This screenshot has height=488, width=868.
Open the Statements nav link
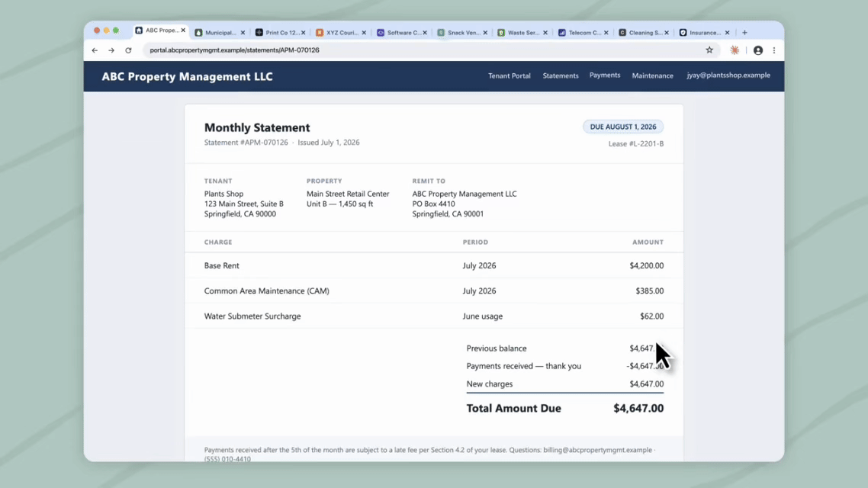560,75
